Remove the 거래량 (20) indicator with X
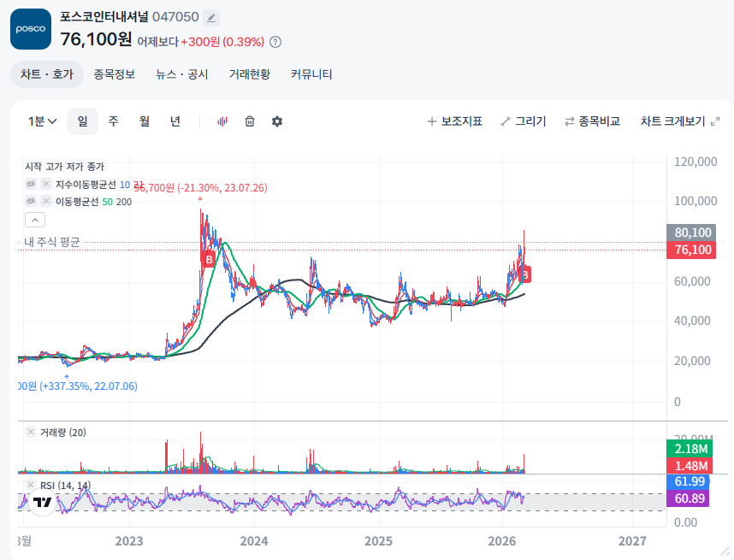The height and width of the screenshot is (560, 734). pos(31,433)
